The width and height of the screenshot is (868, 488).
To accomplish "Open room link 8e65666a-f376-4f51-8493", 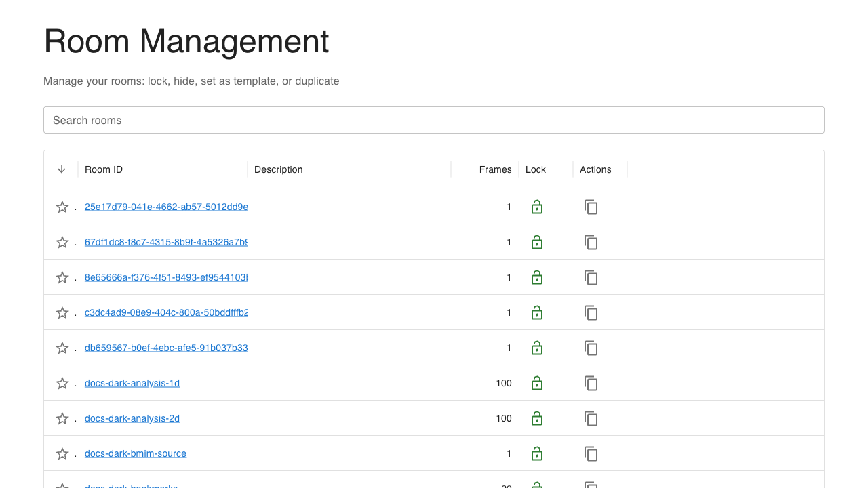I will click(x=166, y=277).
